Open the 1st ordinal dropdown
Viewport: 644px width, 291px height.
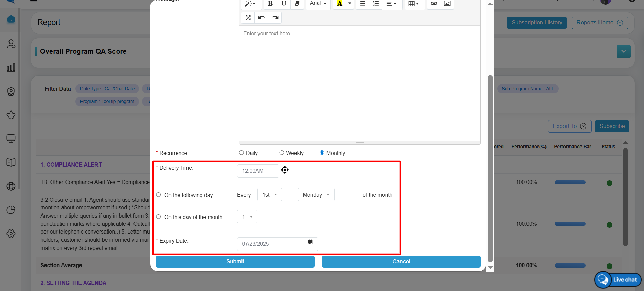(x=269, y=195)
